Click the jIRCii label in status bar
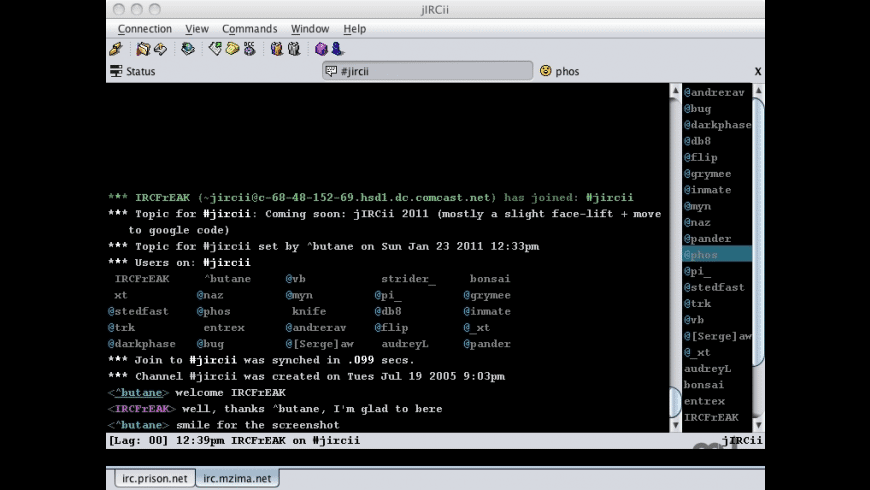The image size is (870, 490). 742,441
